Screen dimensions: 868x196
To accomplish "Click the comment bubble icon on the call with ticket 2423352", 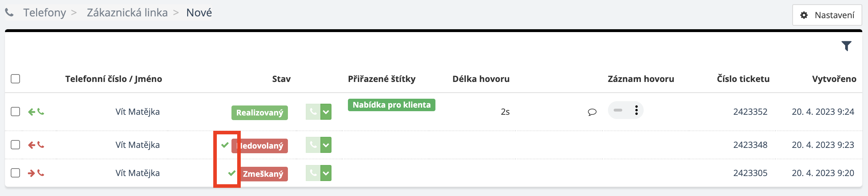I will click(592, 112).
